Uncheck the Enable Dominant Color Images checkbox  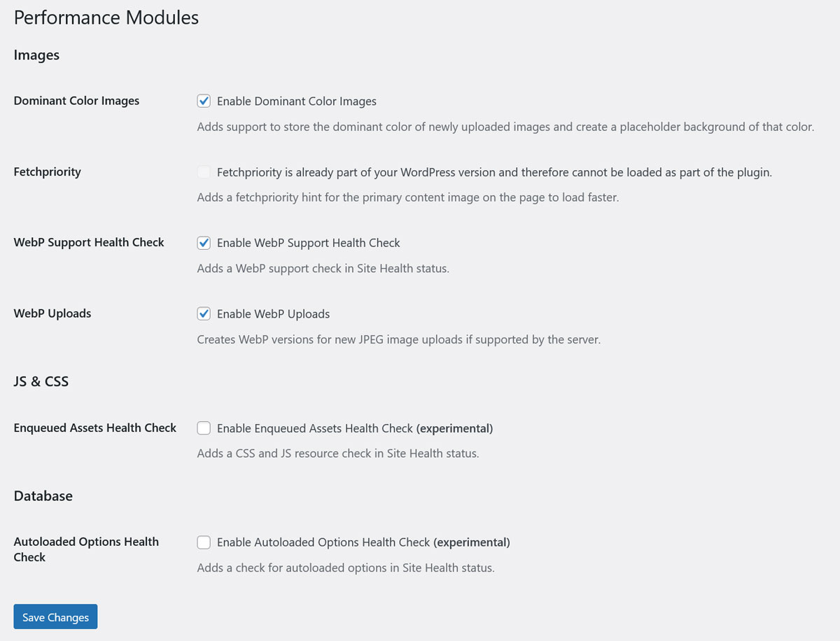pyautogui.click(x=204, y=101)
